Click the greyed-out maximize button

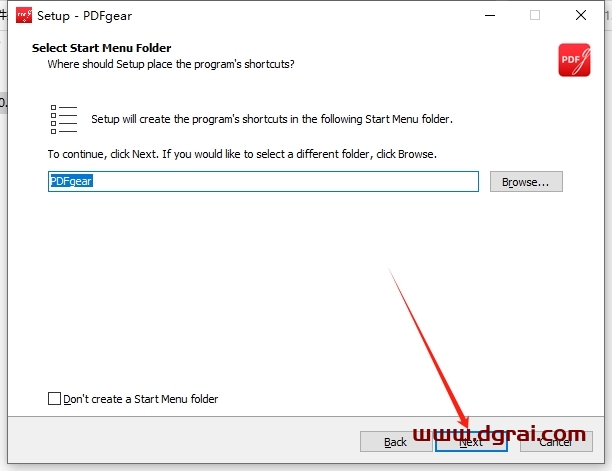coord(535,16)
